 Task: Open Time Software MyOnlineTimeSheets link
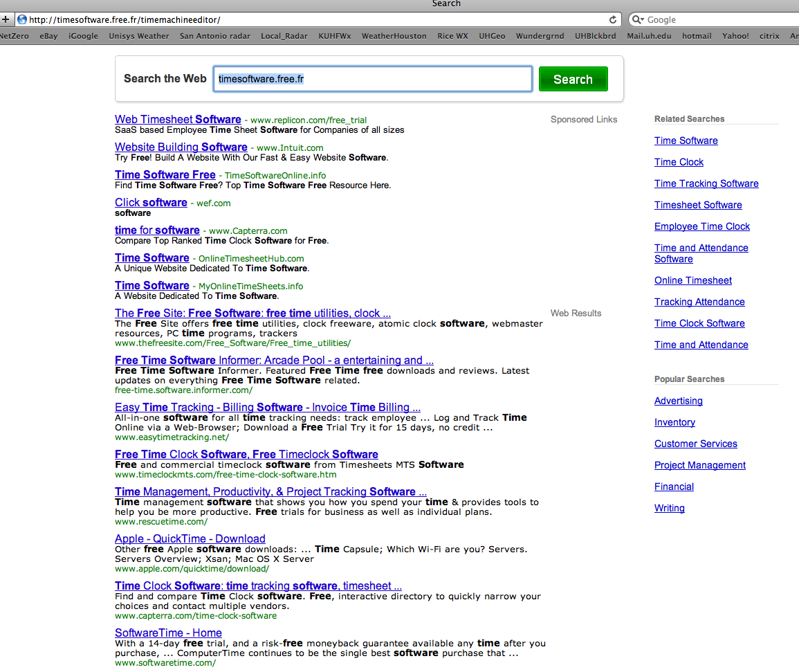pyautogui.click(x=152, y=286)
